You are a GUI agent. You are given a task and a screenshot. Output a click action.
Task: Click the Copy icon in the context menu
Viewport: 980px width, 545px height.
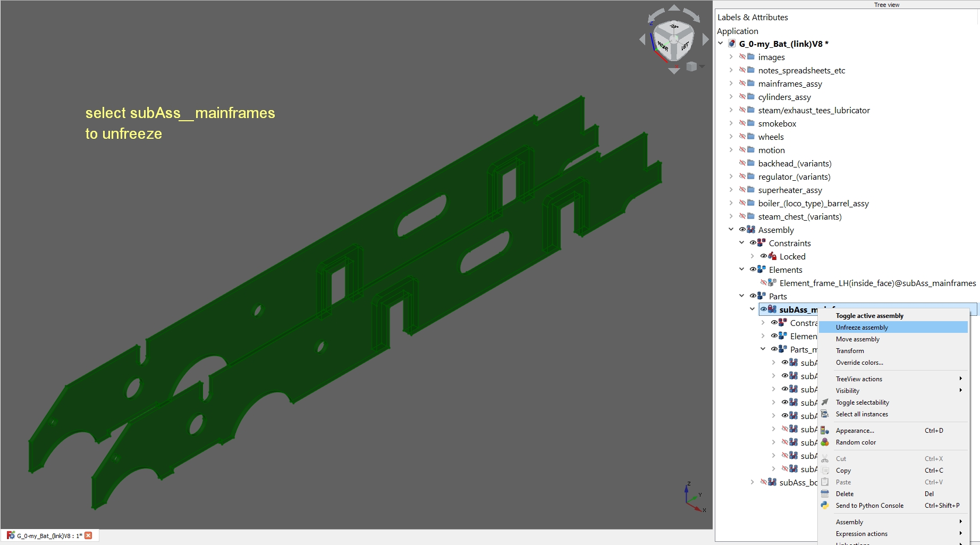tap(825, 470)
